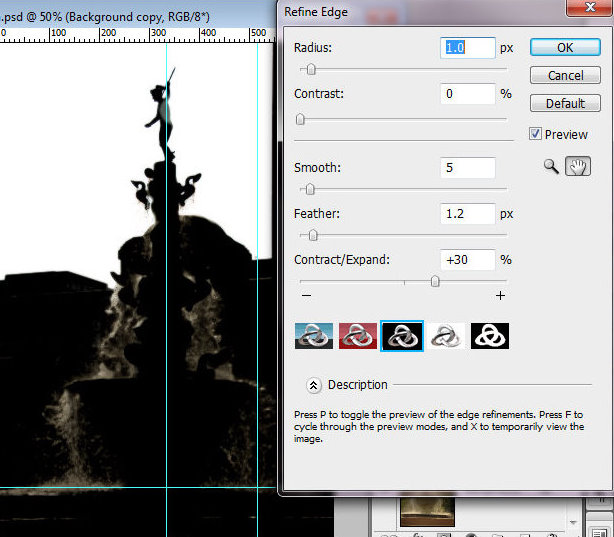Focus the Radius value field
The image size is (614, 537).
tap(468, 48)
